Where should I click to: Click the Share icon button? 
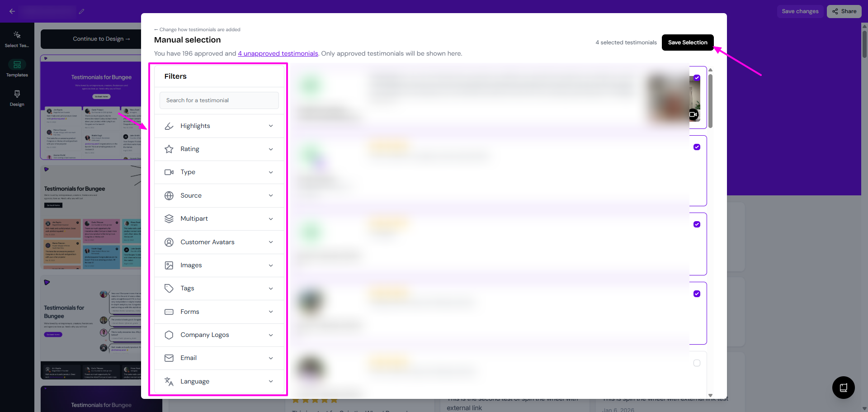[x=844, y=11]
